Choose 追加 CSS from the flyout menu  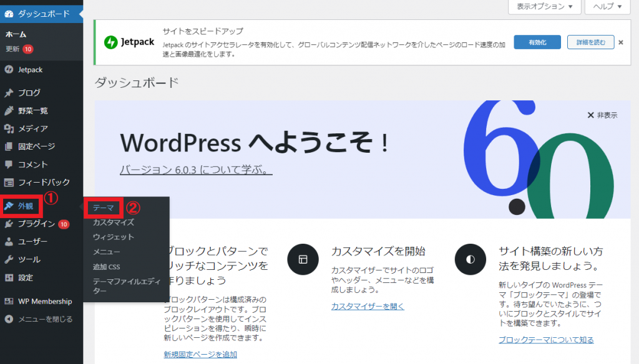pyautogui.click(x=106, y=267)
